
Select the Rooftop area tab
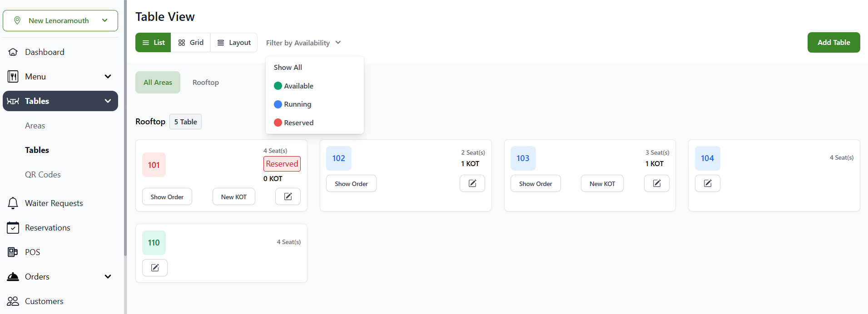click(205, 83)
